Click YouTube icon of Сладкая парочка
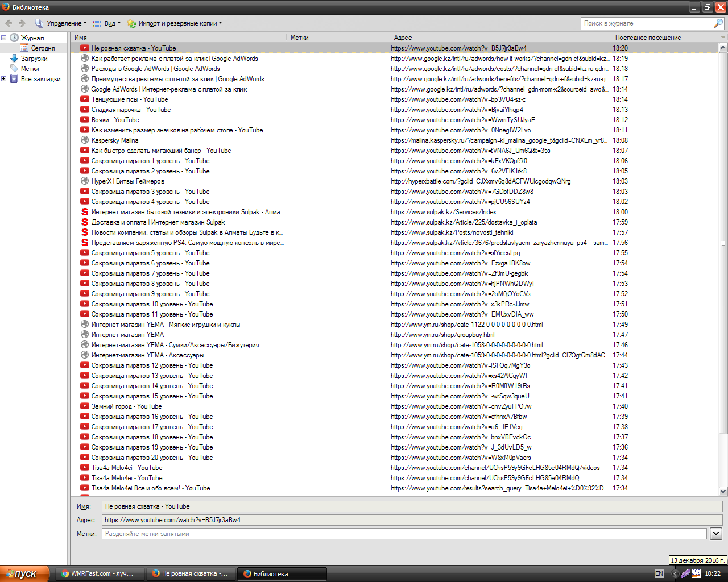Viewport: 728px width, 582px height. [x=85, y=110]
